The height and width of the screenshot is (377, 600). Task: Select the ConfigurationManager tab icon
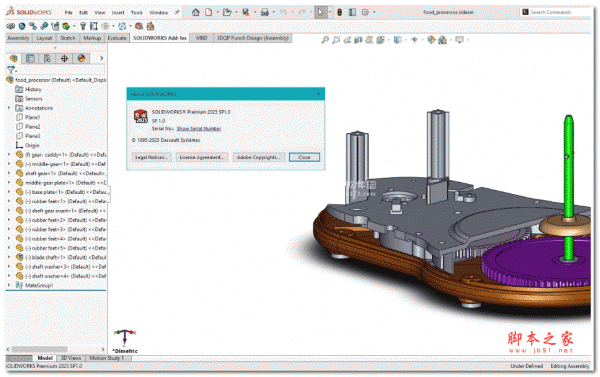point(47,58)
